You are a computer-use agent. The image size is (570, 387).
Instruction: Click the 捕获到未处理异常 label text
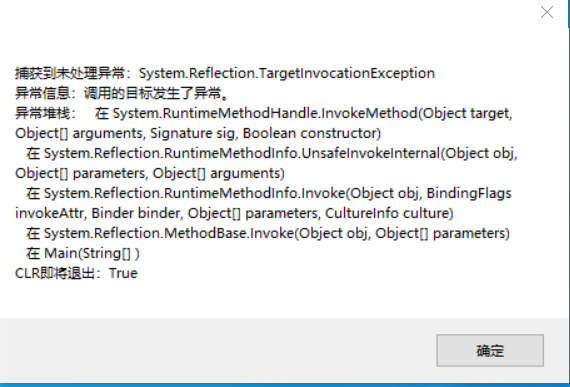point(69,73)
